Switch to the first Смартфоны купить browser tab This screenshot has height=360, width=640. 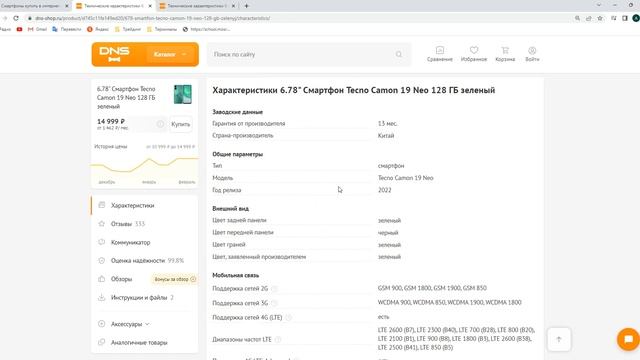pos(35,6)
